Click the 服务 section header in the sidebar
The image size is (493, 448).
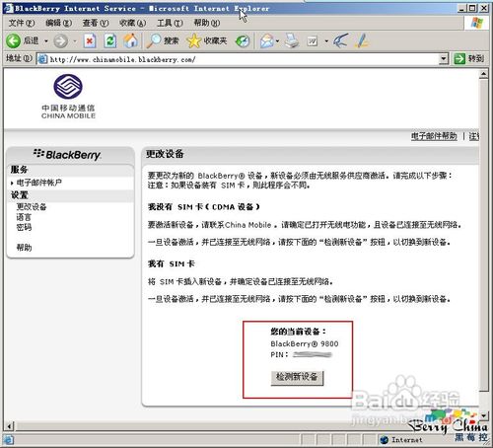pyautogui.click(x=19, y=170)
